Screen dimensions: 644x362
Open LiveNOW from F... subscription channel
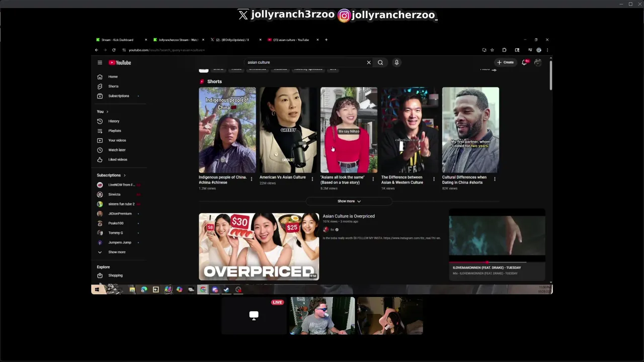pyautogui.click(x=121, y=185)
